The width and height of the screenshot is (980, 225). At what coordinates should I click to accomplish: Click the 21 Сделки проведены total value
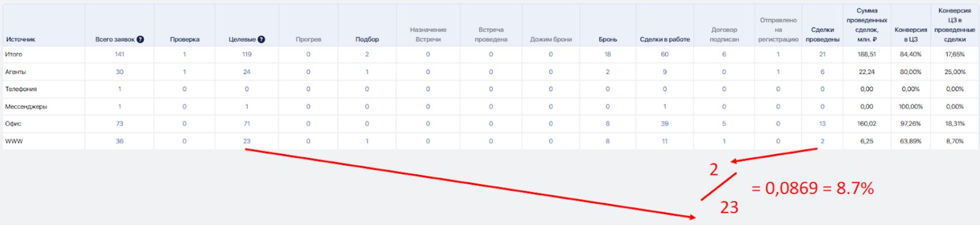(822, 55)
